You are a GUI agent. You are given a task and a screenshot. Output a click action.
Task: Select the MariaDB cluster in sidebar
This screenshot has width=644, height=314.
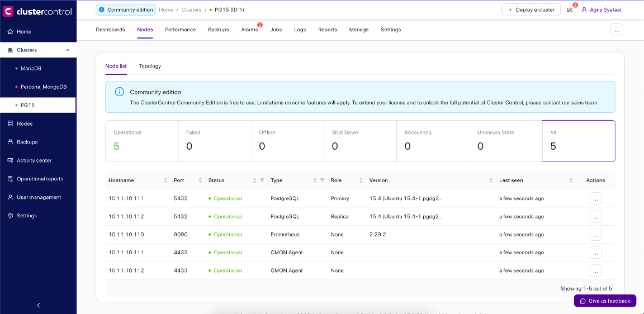pos(31,69)
